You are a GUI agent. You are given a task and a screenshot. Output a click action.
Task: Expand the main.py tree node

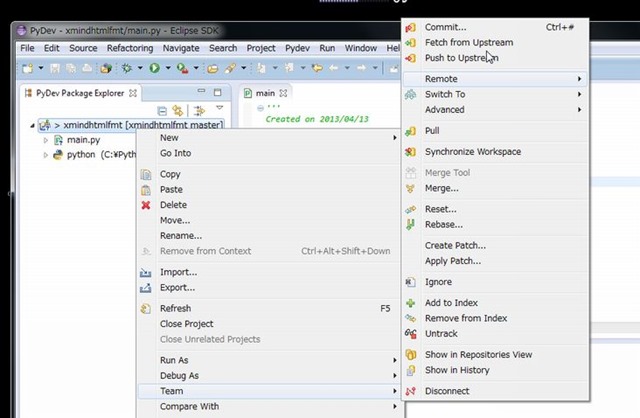[45, 141]
